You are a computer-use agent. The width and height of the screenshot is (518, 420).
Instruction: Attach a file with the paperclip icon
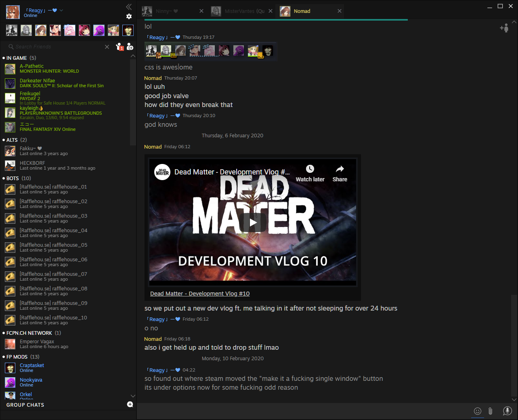[490, 411]
